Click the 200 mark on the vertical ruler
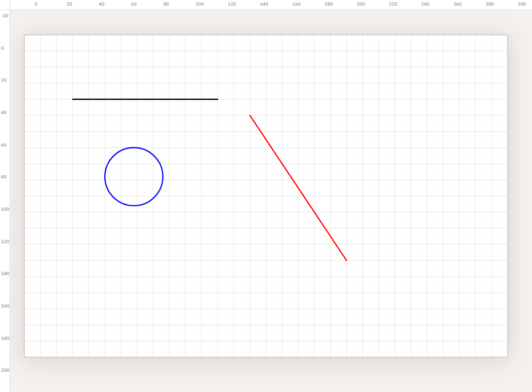 (x=5, y=370)
